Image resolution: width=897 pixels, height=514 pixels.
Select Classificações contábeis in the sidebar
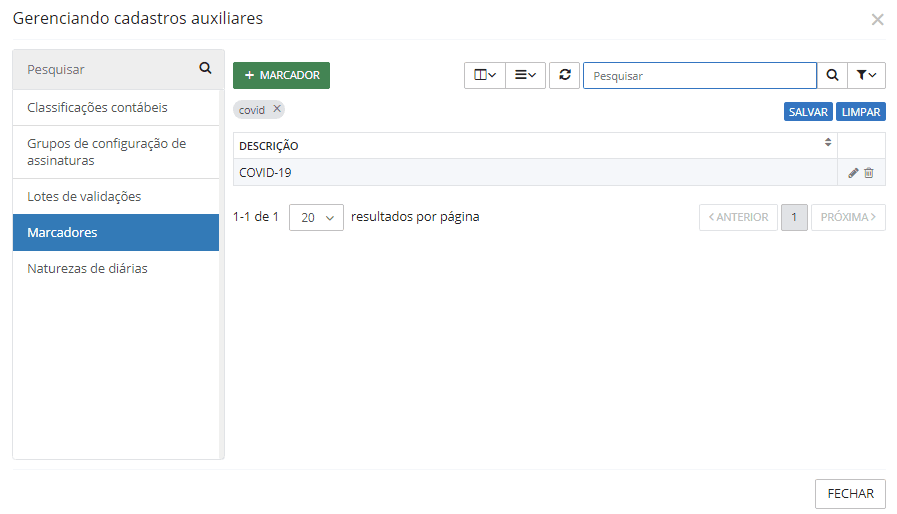tap(98, 107)
